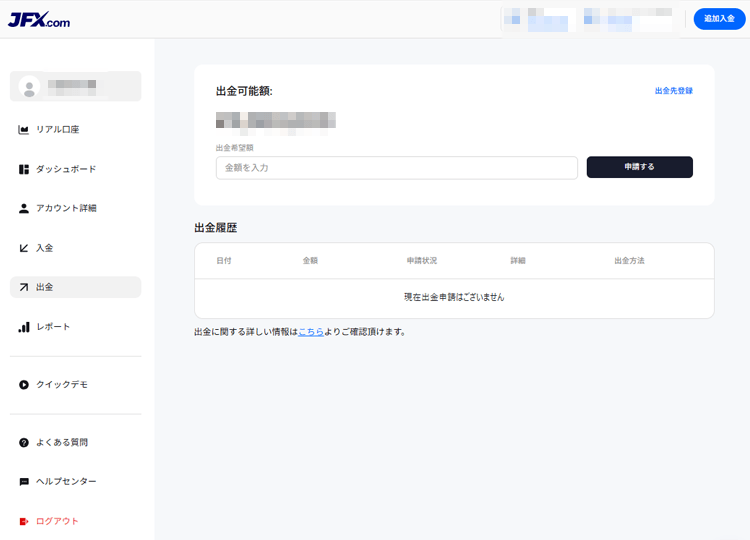Click the 日付 column header

pos(224,261)
